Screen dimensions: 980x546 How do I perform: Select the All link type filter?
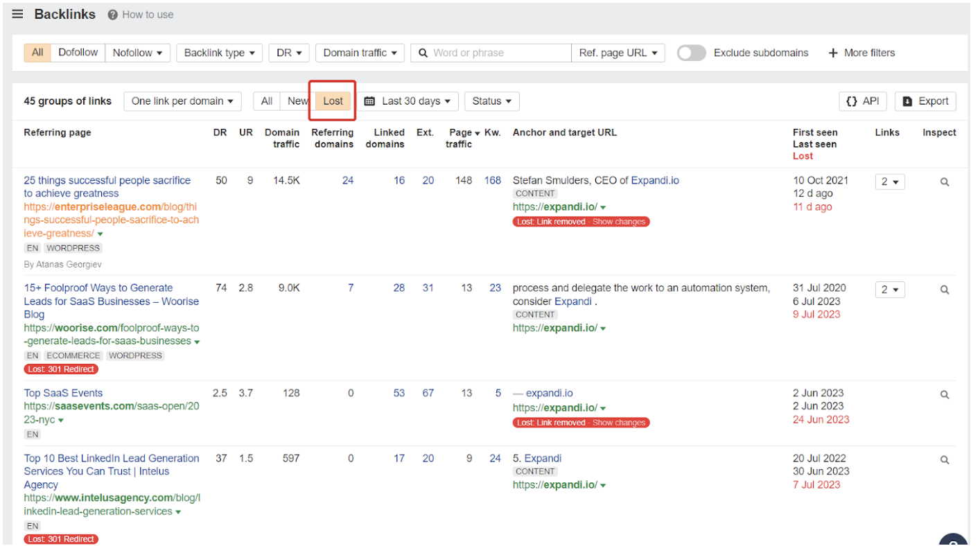tap(37, 53)
